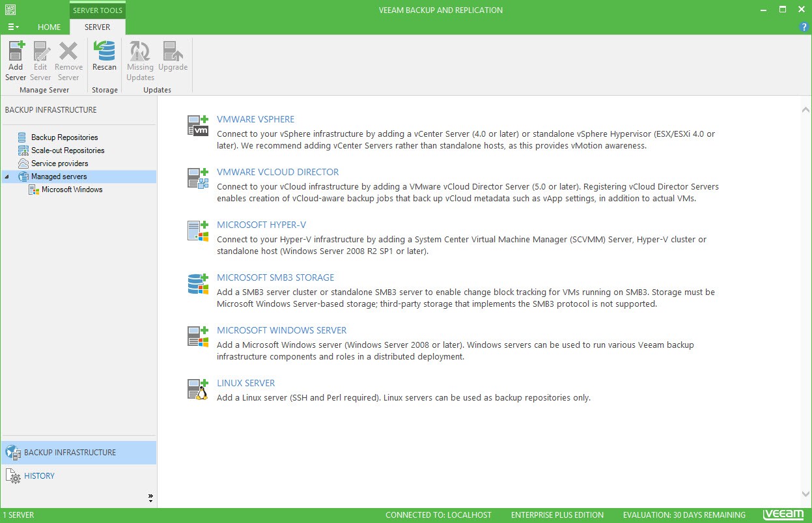Screen dimensions: 812x523
Task: Click the 'Manage Server' ribbon group label
Action: [44, 90]
